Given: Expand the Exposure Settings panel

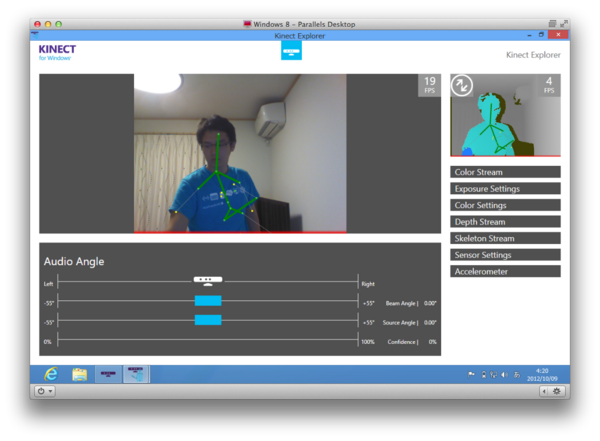Looking at the screenshot, I should [505, 188].
